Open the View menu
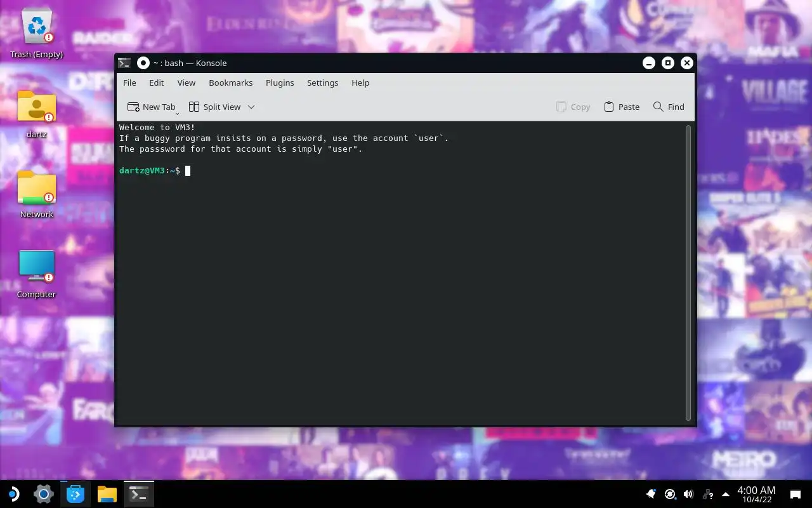812x508 pixels. (186, 83)
